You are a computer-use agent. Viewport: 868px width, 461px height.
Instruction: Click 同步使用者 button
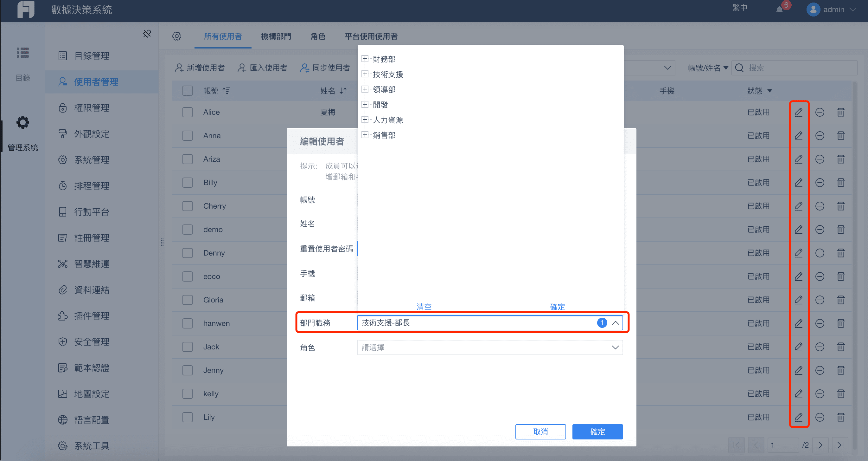pos(325,68)
